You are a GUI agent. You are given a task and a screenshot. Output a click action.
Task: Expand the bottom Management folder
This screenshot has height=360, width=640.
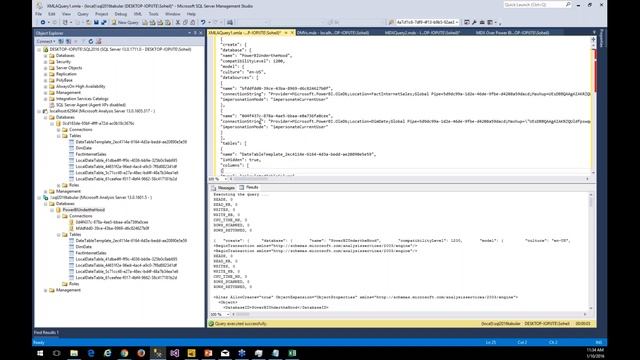[x=46, y=290]
